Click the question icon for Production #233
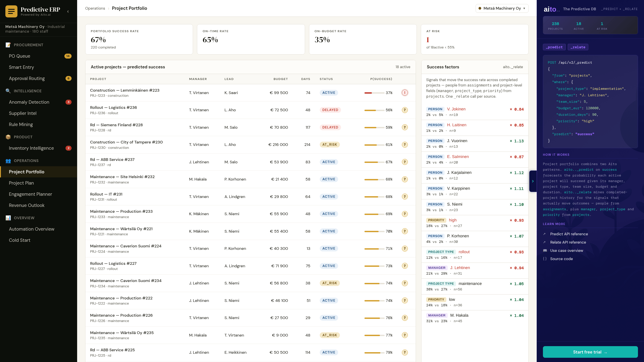 point(405,214)
